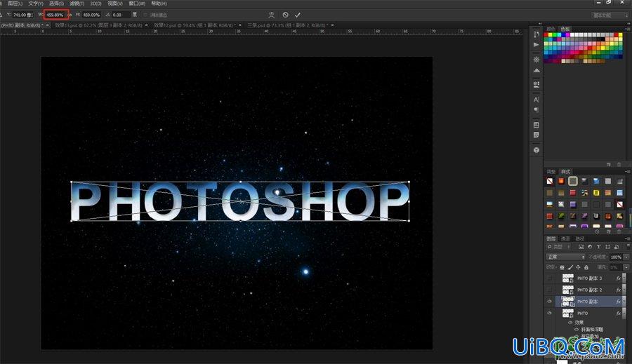Viewport: 632px width, 364px height.
Task: Open the Paragraph panel icon
Action: tap(536, 109)
